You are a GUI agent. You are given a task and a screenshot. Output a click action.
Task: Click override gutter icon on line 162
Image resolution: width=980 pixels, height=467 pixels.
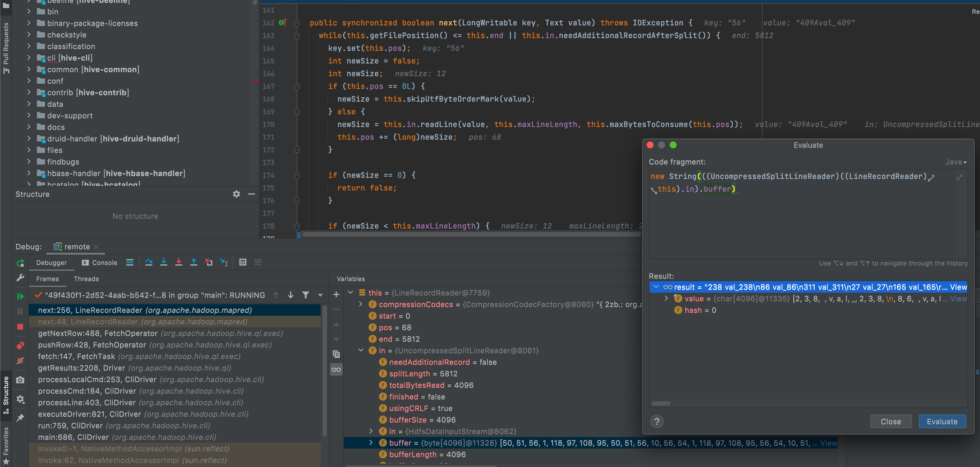tap(282, 23)
